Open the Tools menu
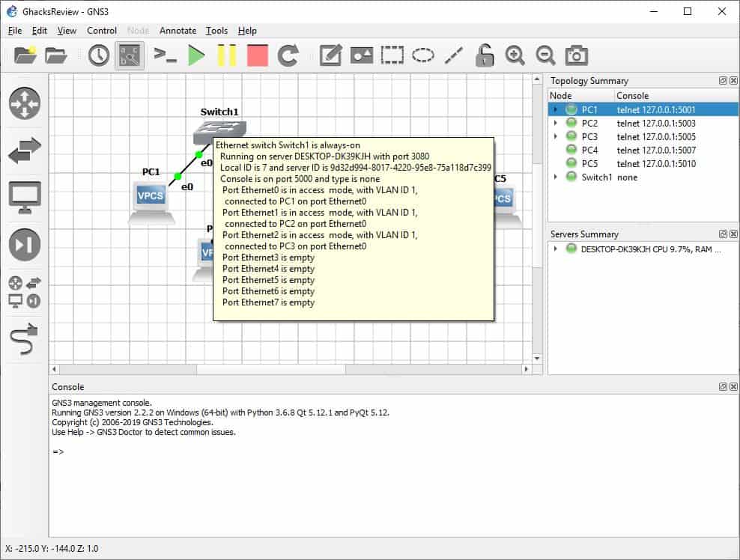The width and height of the screenshot is (740, 560). [216, 31]
